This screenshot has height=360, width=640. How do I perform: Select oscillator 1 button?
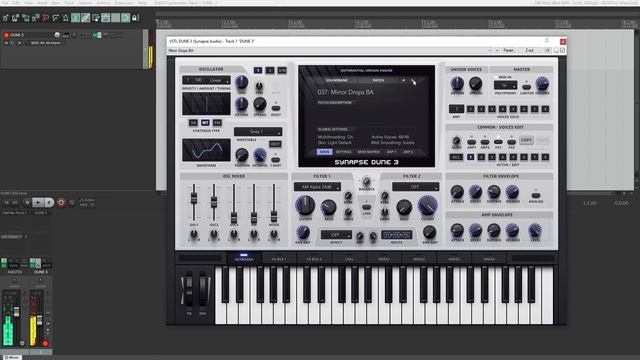(258, 70)
